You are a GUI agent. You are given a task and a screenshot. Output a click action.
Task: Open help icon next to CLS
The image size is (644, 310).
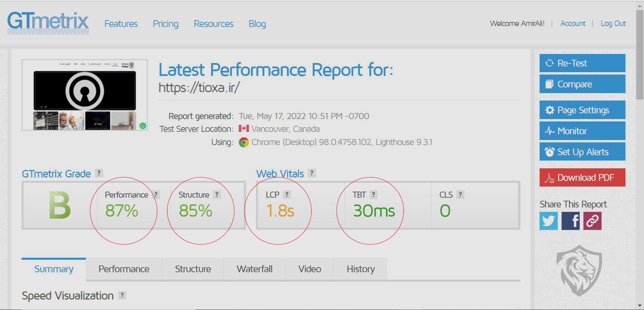(x=460, y=195)
